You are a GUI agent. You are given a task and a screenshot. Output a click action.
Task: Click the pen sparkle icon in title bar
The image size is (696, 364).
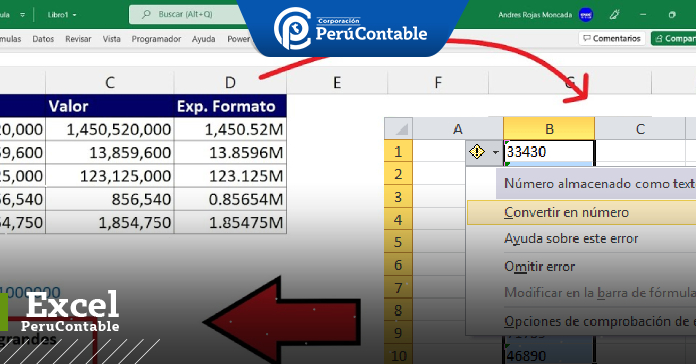click(615, 15)
